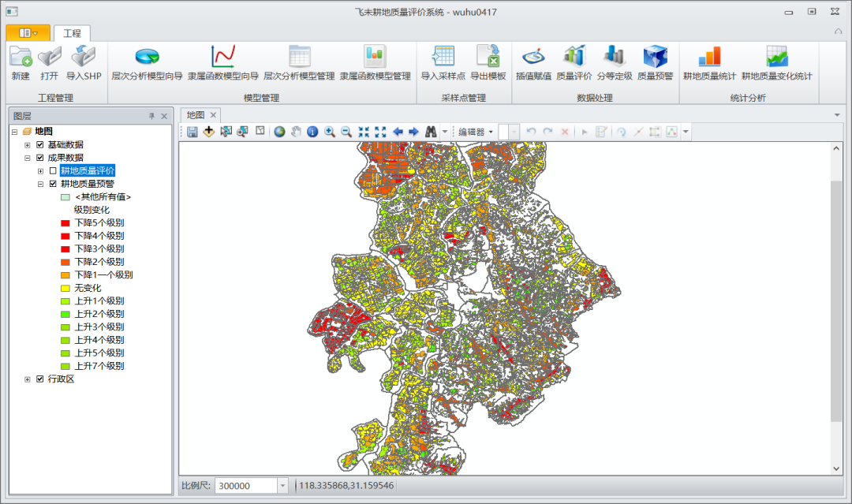The image size is (852, 504).
Task: Click the save disk icon in map toolbar
Action: (192, 132)
